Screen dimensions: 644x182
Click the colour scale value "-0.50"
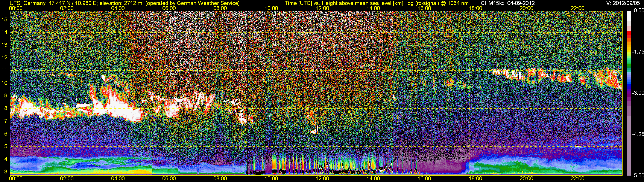tap(638, 11)
